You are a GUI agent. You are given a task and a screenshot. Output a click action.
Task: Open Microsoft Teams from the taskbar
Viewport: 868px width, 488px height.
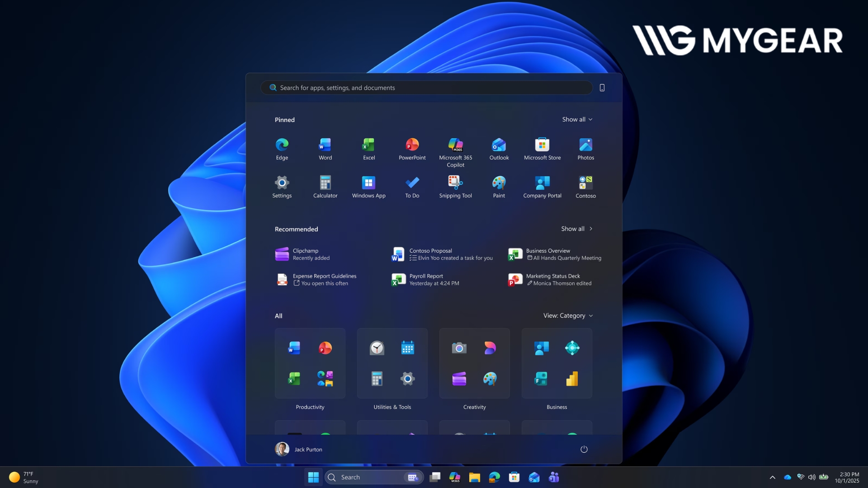click(x=554, y=477)
